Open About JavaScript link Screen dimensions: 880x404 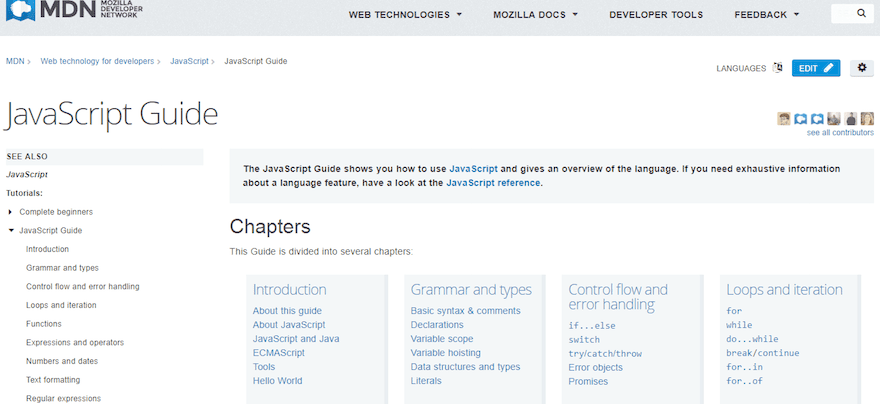tap(288, 325)
